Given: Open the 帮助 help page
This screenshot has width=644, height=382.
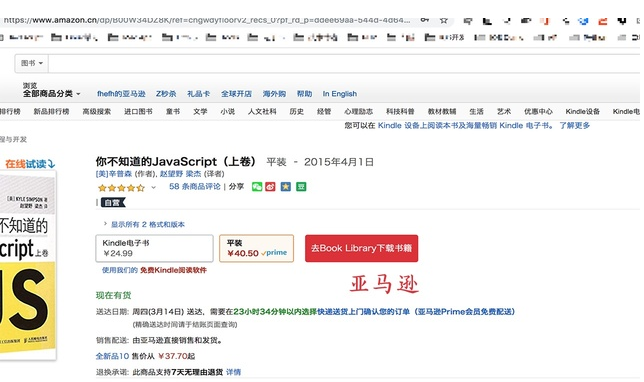Looking at the screenshot, I should click(304, 94).
